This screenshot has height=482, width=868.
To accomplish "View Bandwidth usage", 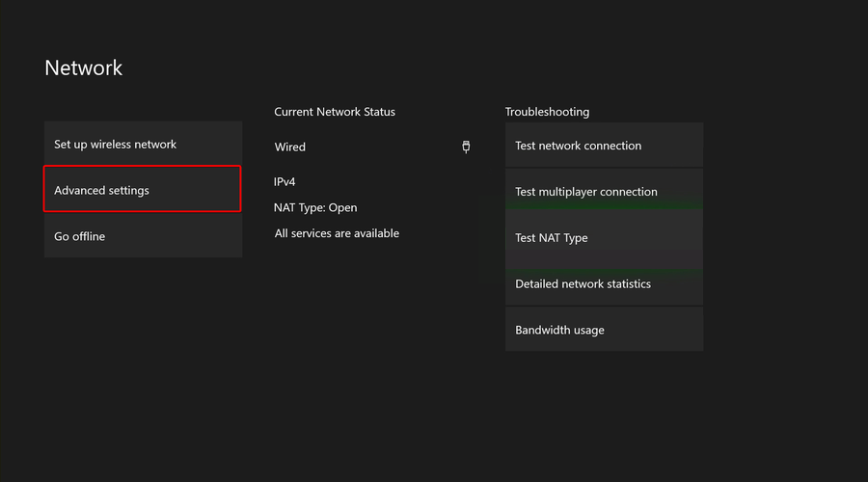I will tap(604, 330).
